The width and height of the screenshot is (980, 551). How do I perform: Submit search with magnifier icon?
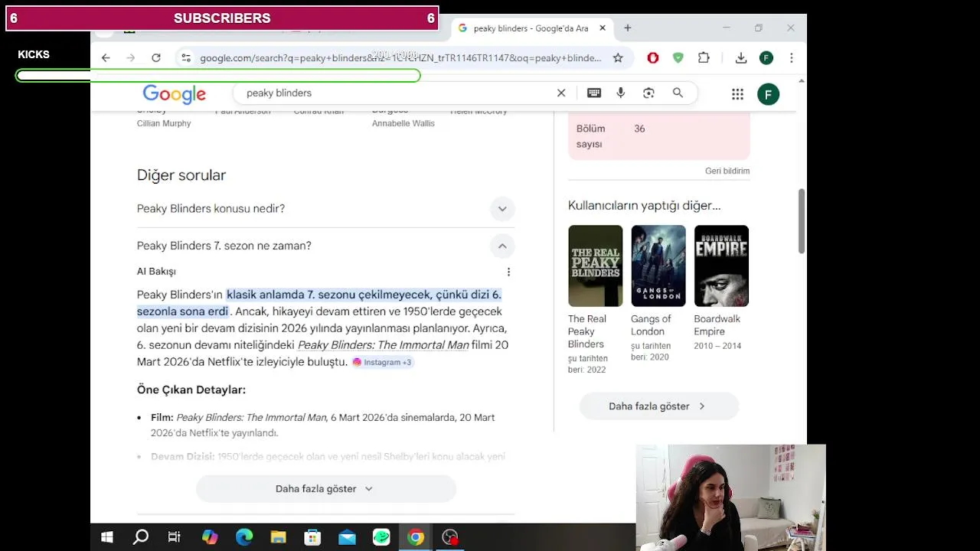[678, 93]
